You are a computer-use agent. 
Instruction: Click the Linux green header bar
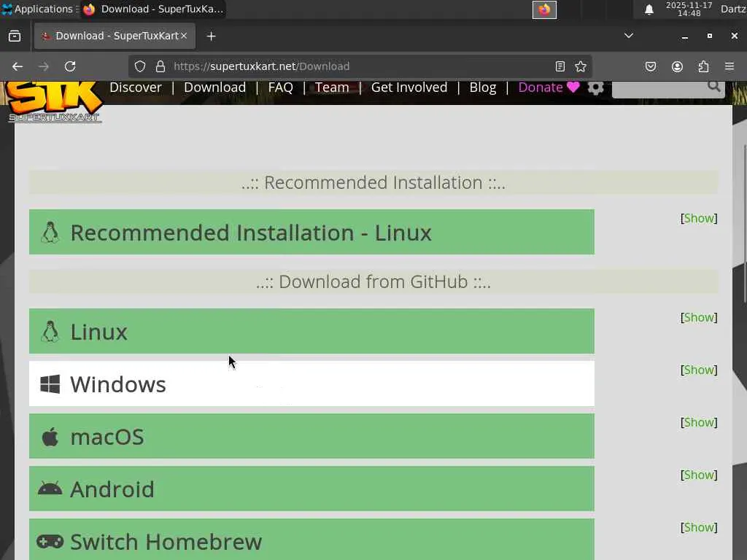pyautogui.click(x=311, y=331)
